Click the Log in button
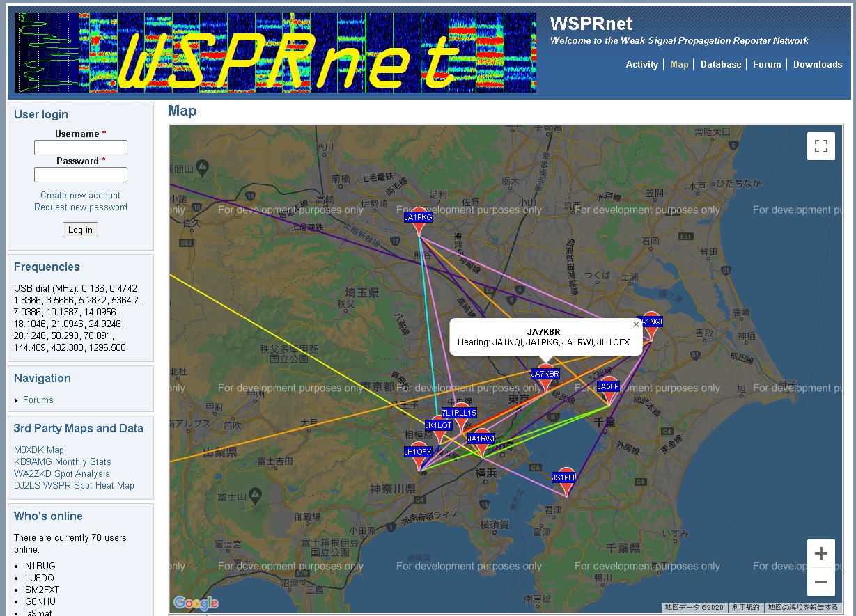This screenshot has height=616, width=856. click(80, 230)
